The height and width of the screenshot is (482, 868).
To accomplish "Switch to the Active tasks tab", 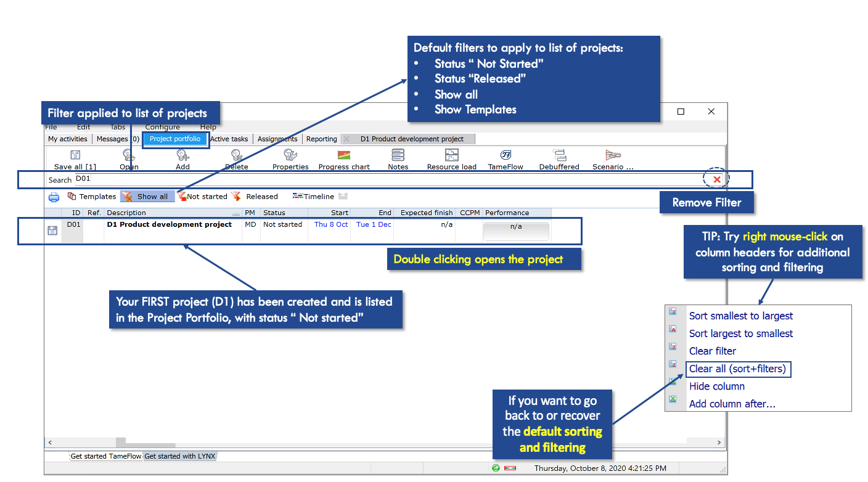I will click(229, 139).
